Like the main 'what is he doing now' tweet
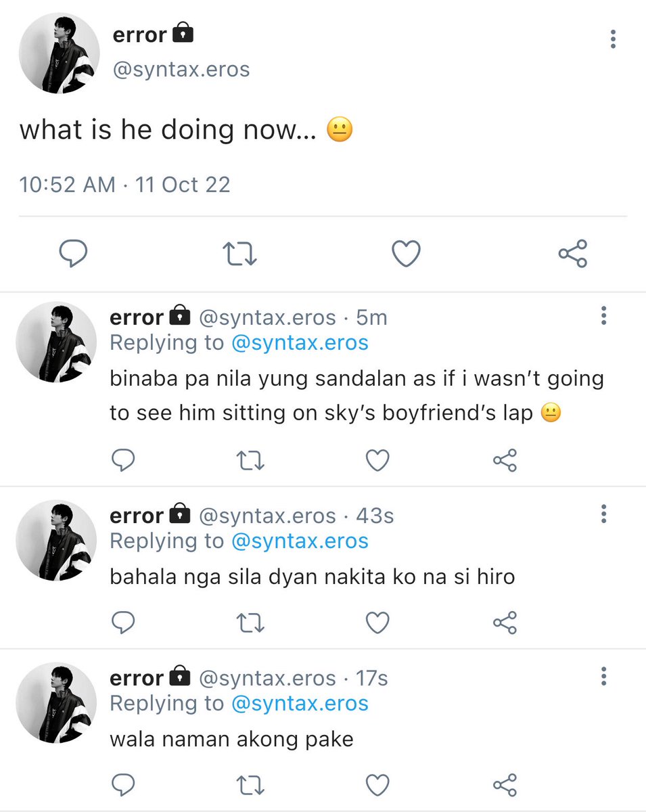The width and height of the screenshot is (646, 812). [407, 254]
